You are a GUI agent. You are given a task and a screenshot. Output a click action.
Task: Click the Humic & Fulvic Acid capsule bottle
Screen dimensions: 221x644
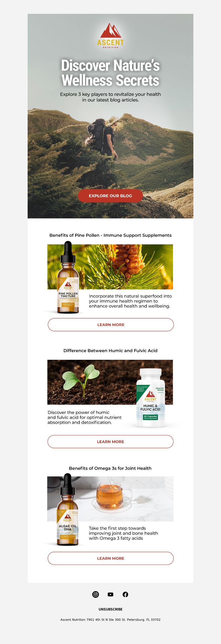tap(151, 398)
